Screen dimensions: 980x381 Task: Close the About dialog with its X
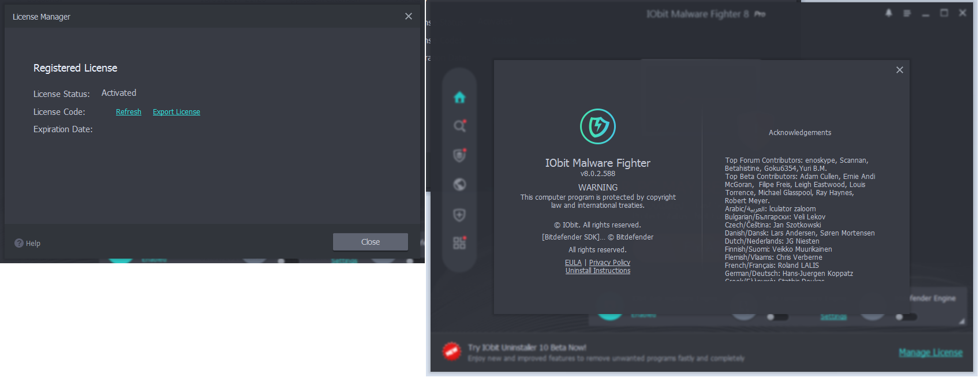click(x=900, y=70)
